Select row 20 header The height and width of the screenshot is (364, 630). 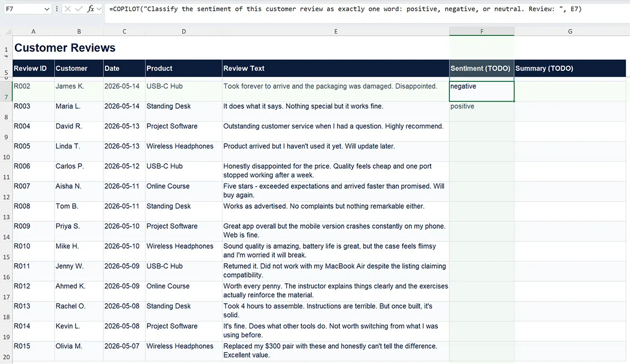(x=6, y=352)
